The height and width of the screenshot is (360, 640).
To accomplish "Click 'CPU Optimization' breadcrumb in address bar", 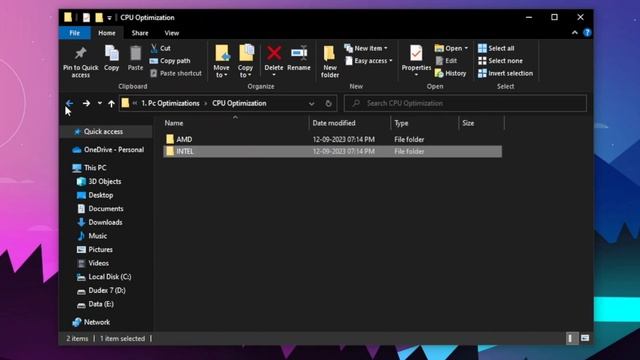I will (x=239, y=103).
